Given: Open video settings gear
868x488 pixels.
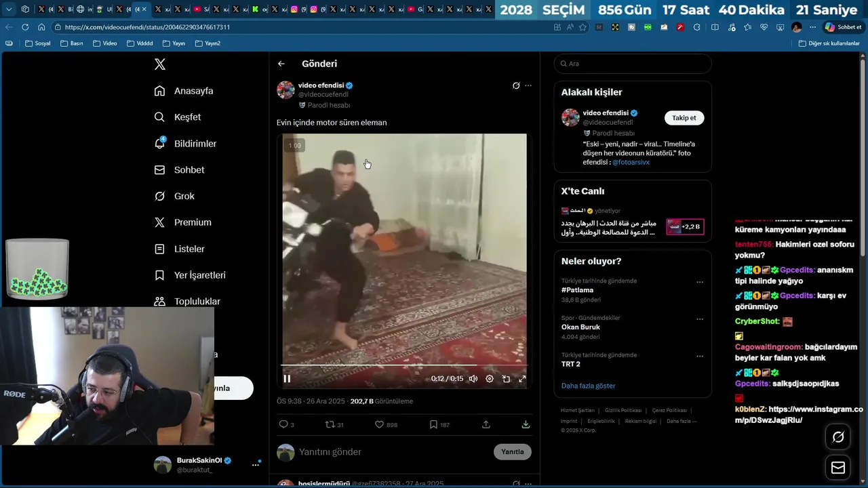Looking at the screenshot, I should pos(490,379).
